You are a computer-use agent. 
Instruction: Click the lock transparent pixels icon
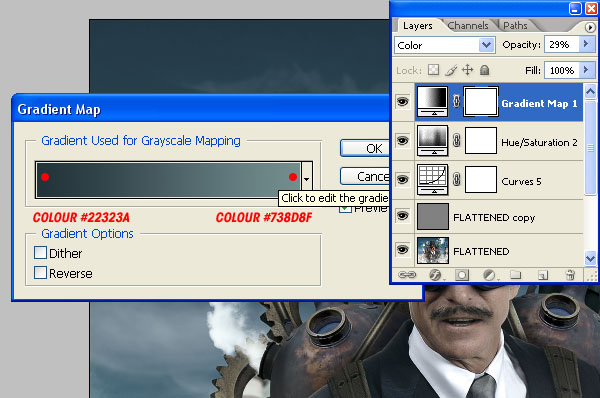tap(434, 70)
